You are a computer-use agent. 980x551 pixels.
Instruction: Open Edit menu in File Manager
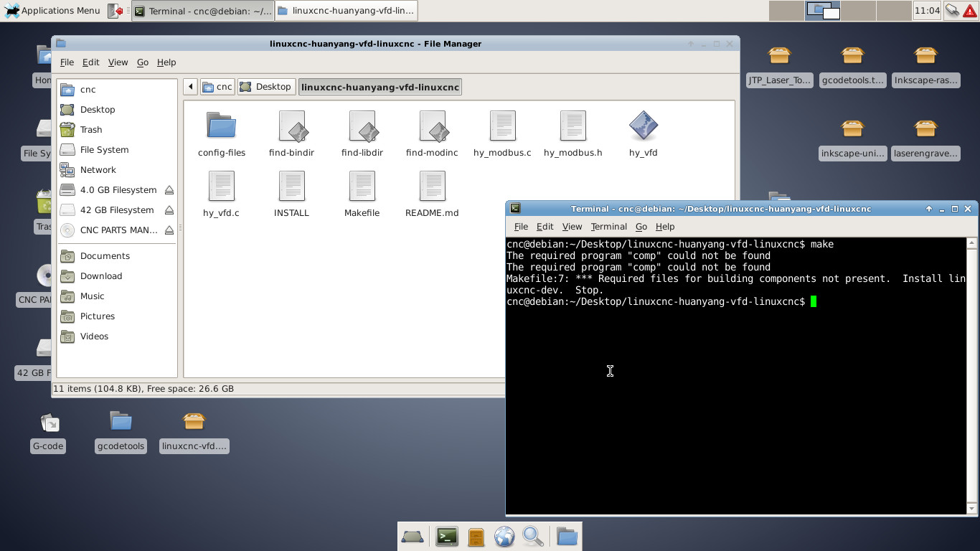[90, 62]
